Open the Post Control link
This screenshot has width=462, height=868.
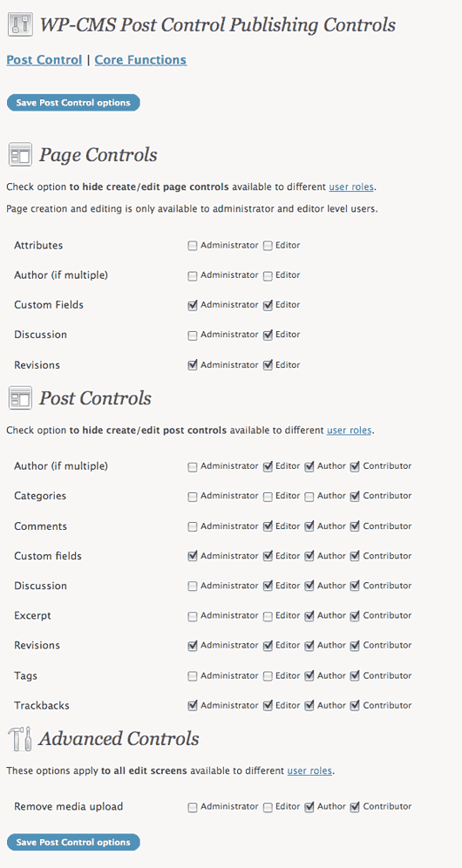coord(44,60)
